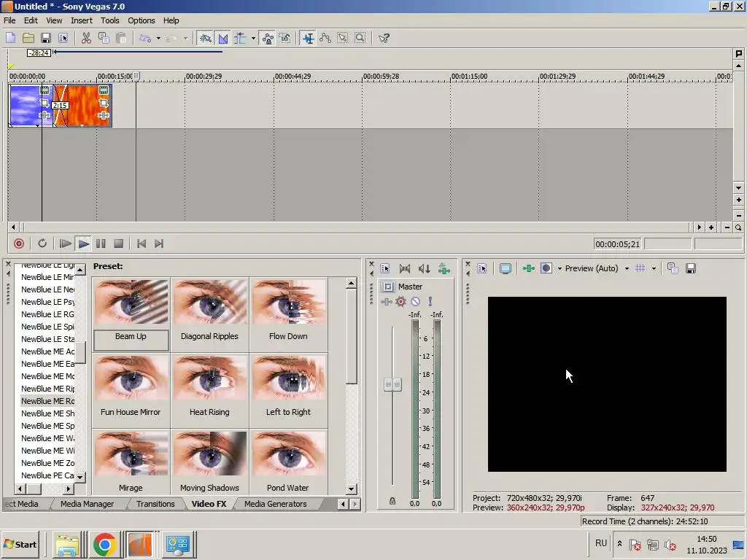Screen dimensions: 747x560
Task: Save preview snapshot to file
Action: 690,268
